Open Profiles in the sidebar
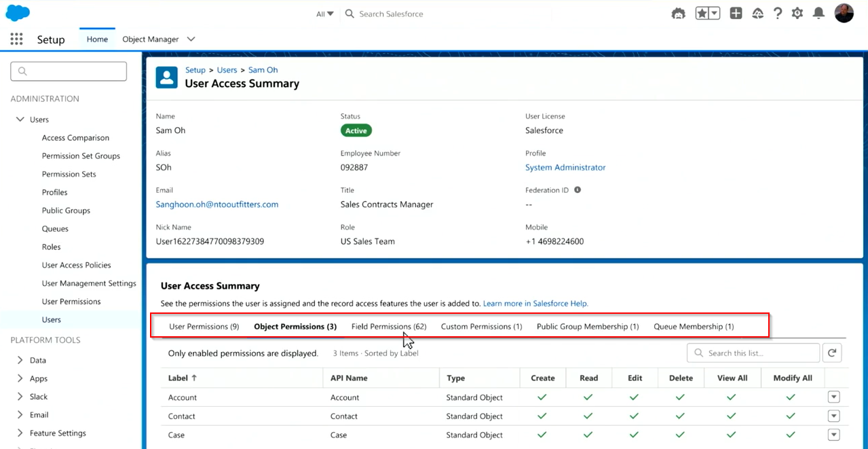The height and width of the screenshot is (449, 868). [55, 193]
